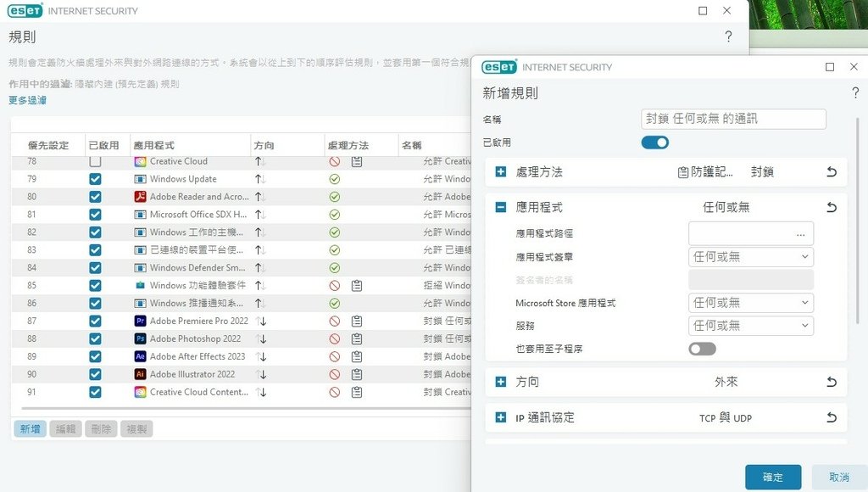The height and width of the screenshot is (492, 868).
Task: Collapse the 應用程式 section
Action: [500, 207]
